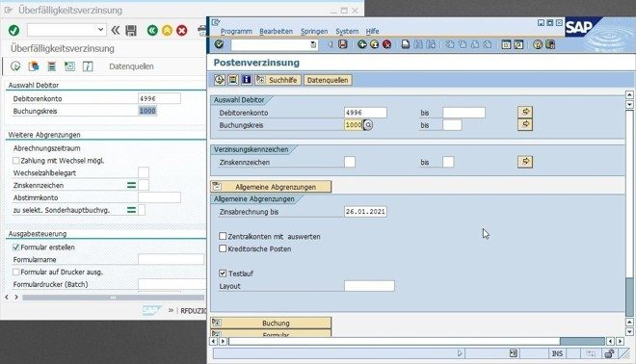Open the Springen menu
The width and height of the screenshot is (636, 364).
[314, 31]
